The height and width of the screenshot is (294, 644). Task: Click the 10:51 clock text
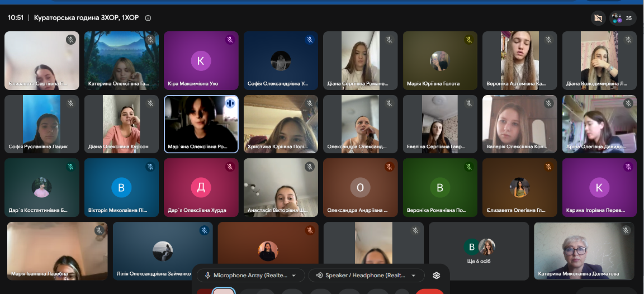pos(16,18)
